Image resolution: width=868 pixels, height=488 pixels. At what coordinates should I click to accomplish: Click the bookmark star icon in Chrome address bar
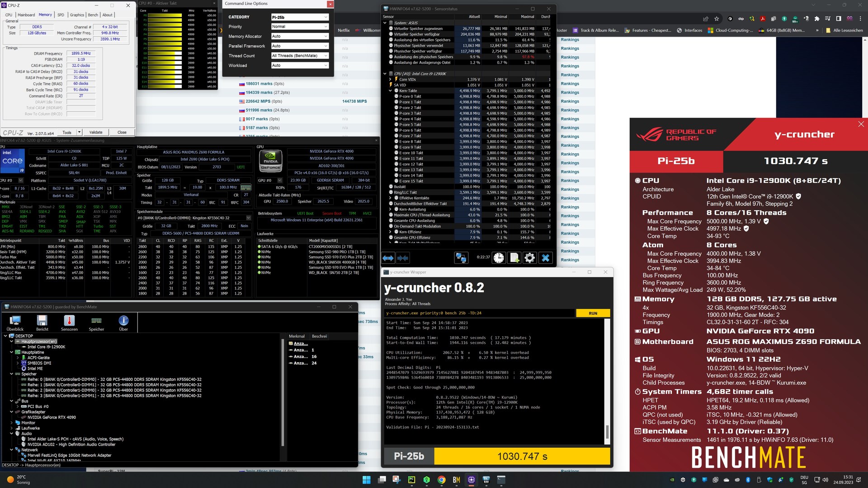717,19
